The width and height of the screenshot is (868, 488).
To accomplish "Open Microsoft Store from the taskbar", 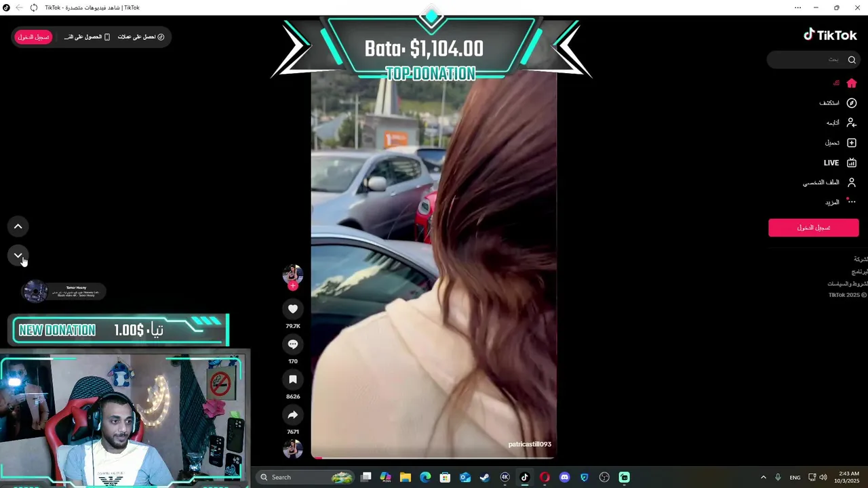I will (x=445, y=477).
